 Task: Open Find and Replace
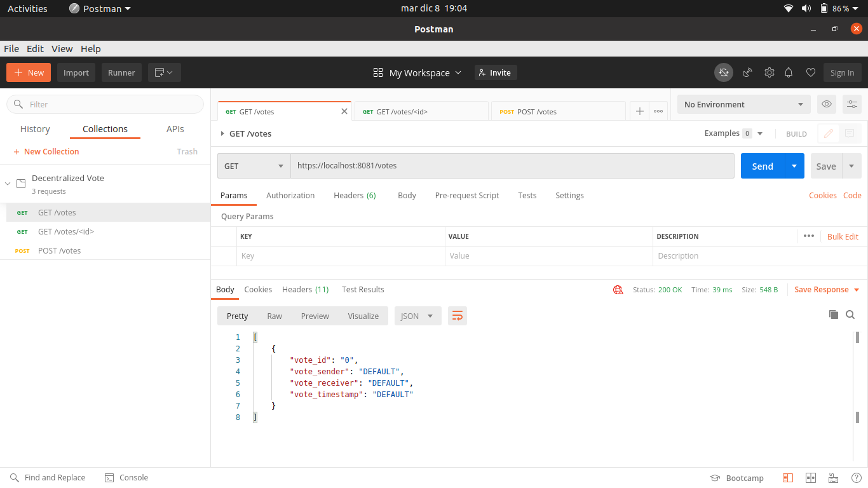coord(48,478)
